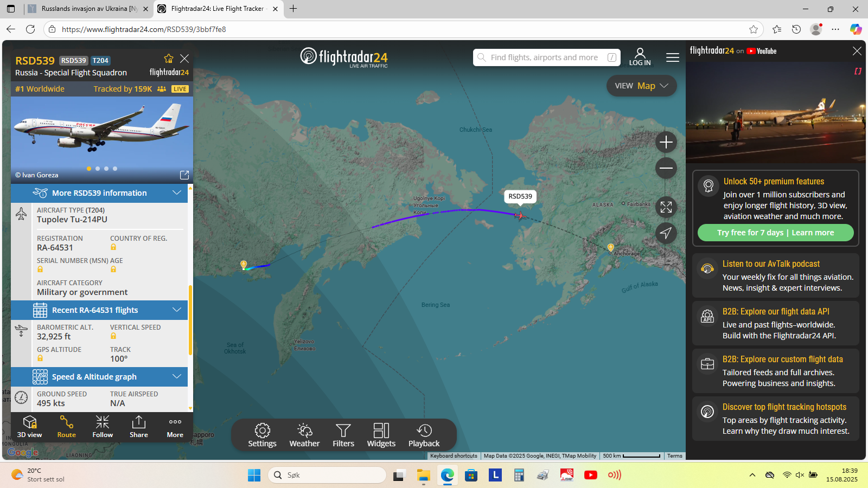This screenshot has width=868, height=488.
Task: Add RSD539 to favorites star
Action: tap(169, 59)
